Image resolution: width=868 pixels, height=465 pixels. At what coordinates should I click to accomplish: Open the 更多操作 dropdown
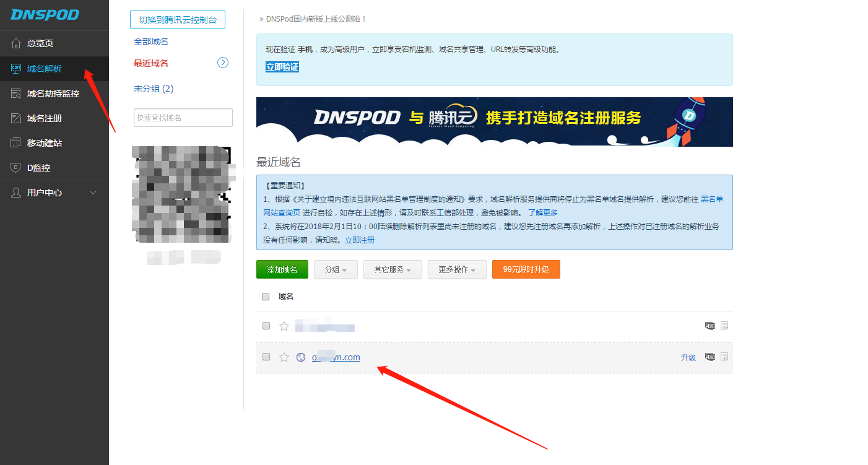coord(457,269)
